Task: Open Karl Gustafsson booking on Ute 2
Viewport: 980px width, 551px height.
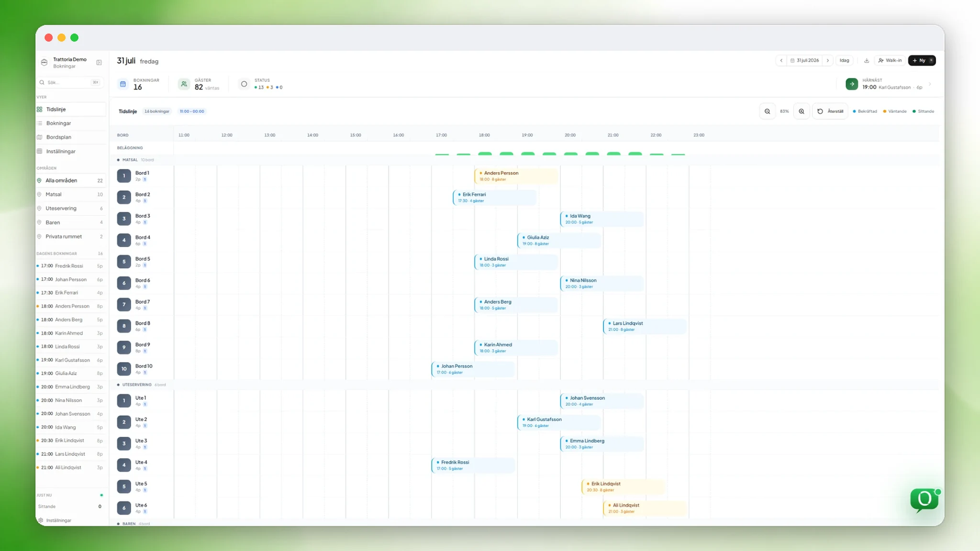Action: tap(559, 422)
